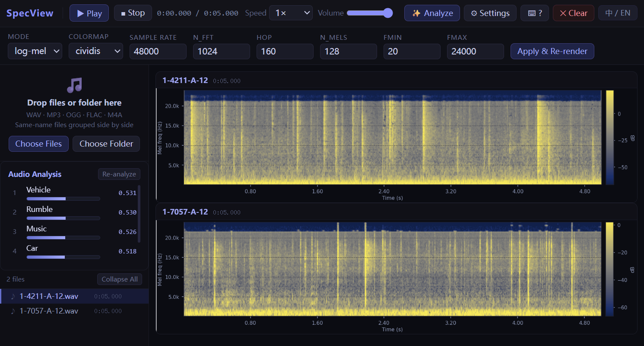Click the Play button

point(89,13)
